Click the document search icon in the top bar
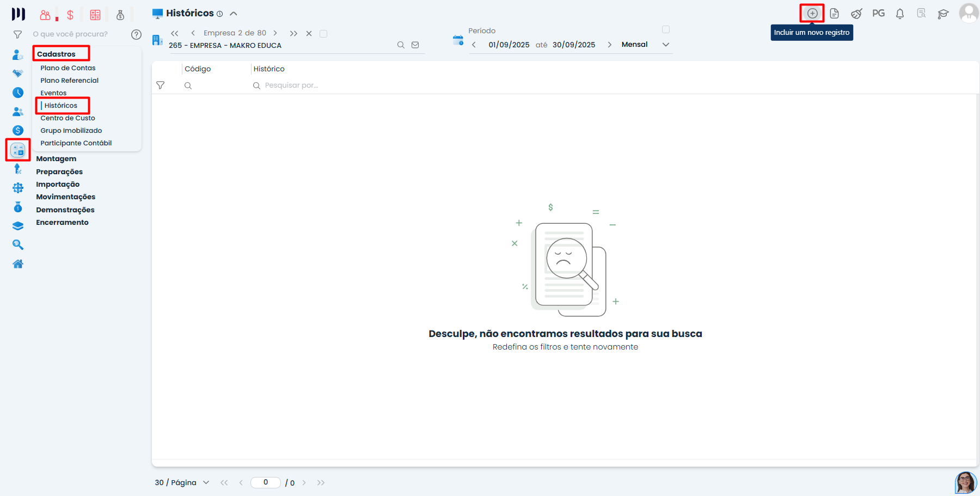 tap(921, 13)
